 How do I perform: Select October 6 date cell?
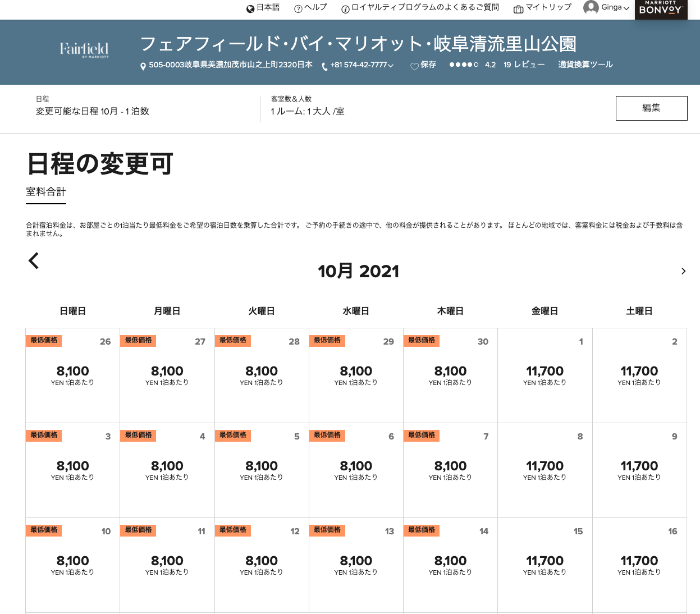tap(356, 470)
